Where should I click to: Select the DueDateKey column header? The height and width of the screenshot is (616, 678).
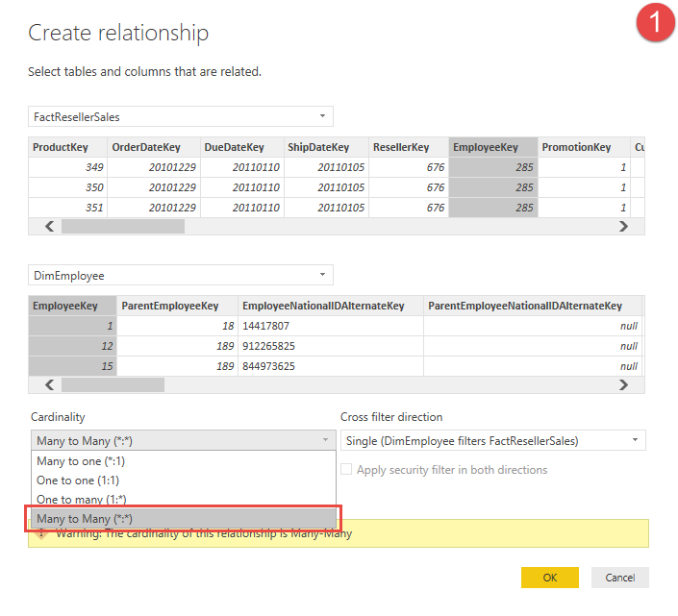(241, 147)
